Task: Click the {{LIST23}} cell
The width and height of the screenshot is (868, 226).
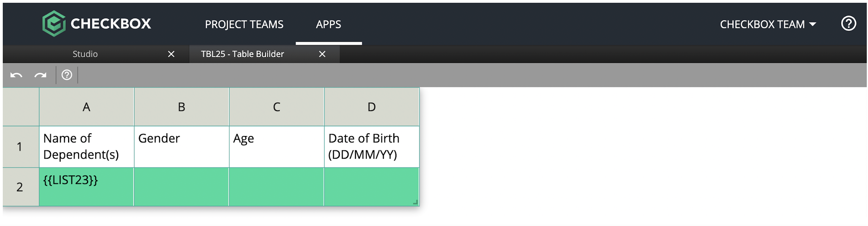Action: point(86,187)
